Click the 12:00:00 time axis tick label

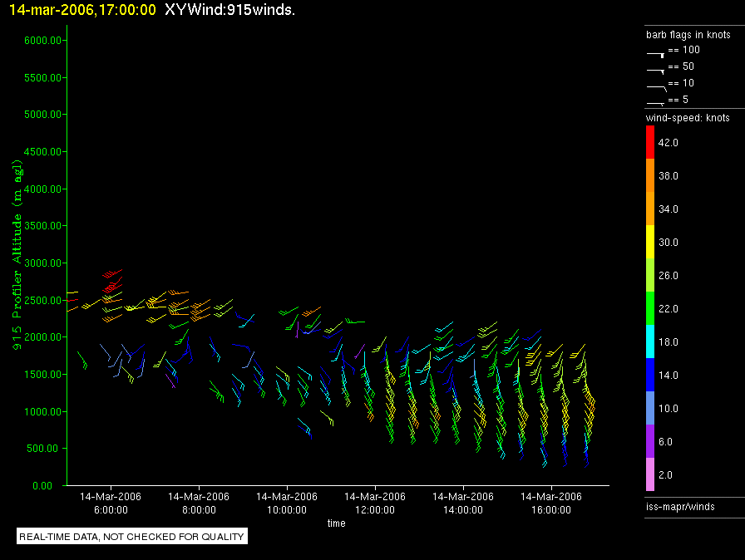tap(375, 508)
